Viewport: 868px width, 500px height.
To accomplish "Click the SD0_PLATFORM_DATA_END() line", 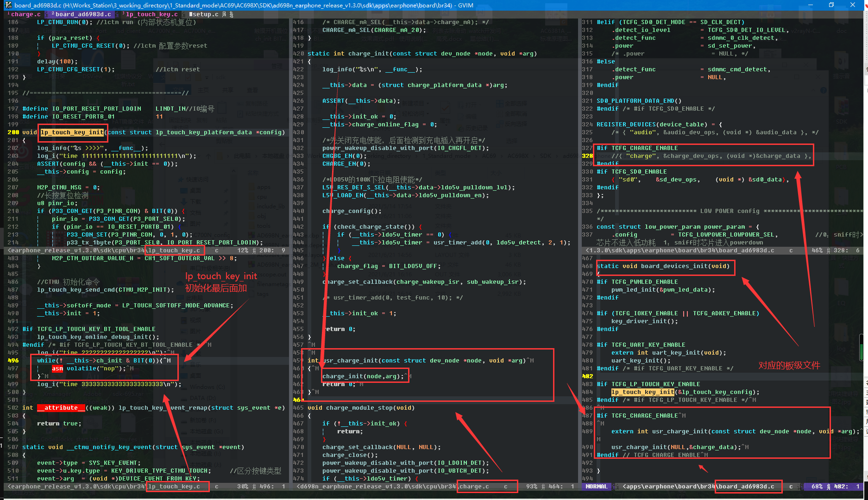I will [639, 101].
